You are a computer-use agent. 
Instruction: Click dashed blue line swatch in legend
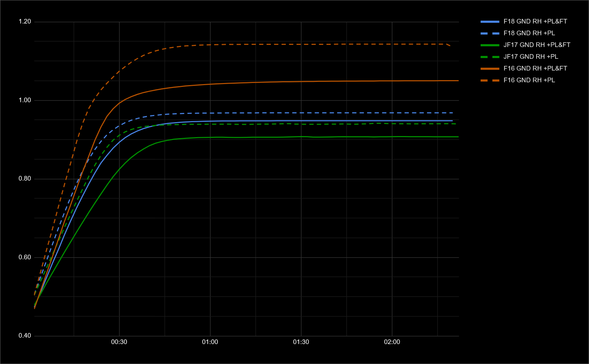tap(490, 33)
